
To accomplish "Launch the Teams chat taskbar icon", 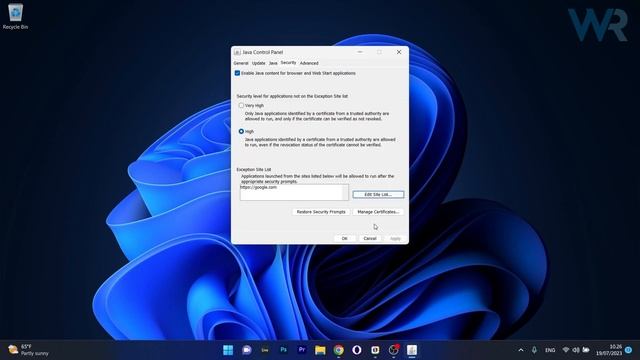I will point(247,350).
